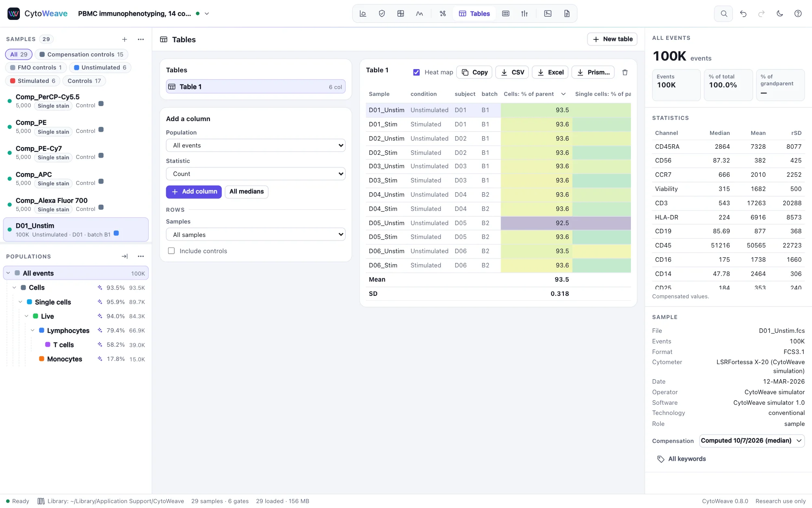Click the search magnifier icon

(x=723, y=13)
